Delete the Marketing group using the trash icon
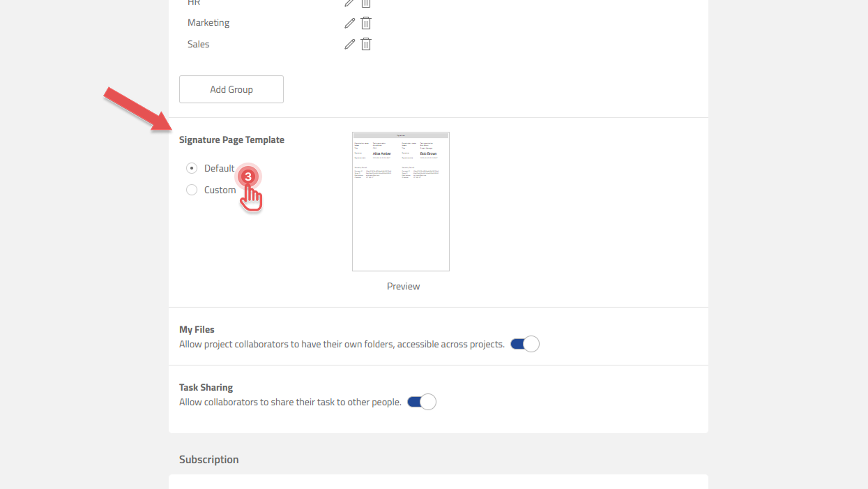This screenshot has height=489, width=868. pyautogui.click(x=366, y=23)
